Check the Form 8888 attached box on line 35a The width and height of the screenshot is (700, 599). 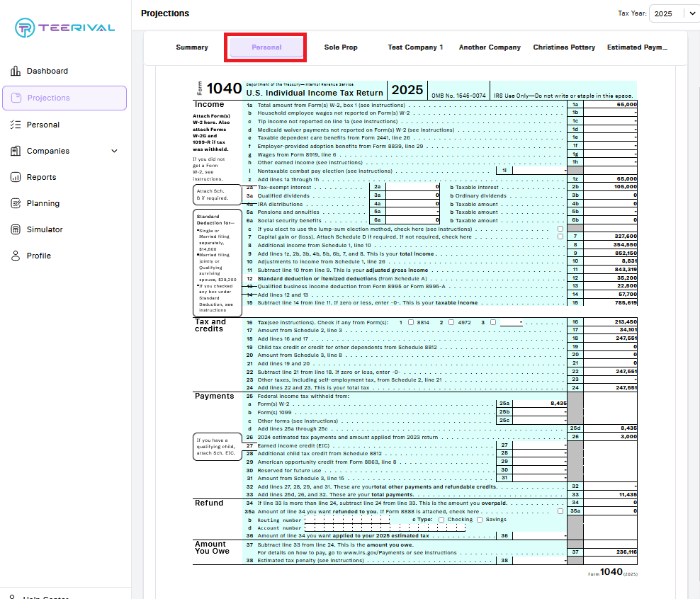point(560,512)
